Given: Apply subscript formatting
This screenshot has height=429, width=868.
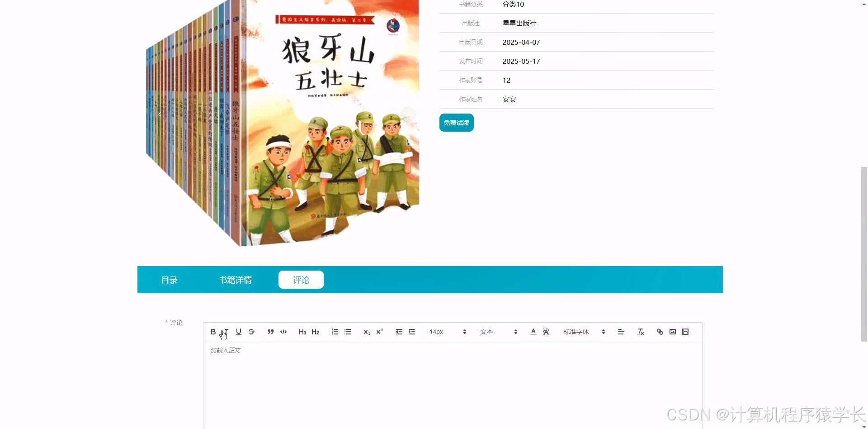Looking at the screenshot, I should [x=367, y=332].
